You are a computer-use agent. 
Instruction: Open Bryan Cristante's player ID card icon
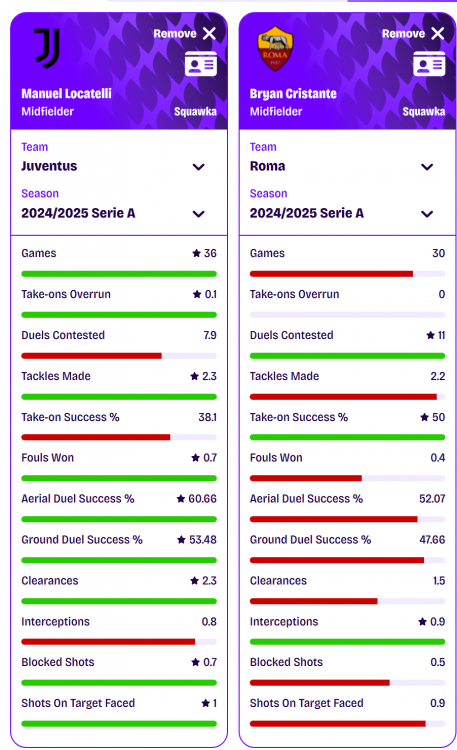point(429,64)
